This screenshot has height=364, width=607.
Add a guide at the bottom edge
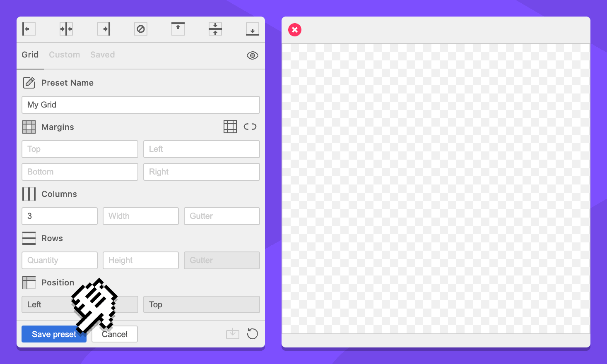click(x=253, y=29)
